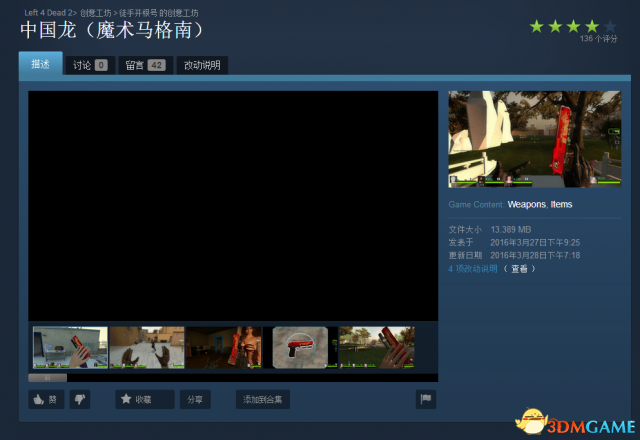The image size is (640, 440).
Task: Report item with the flag icon
Action: coord(426,399)
